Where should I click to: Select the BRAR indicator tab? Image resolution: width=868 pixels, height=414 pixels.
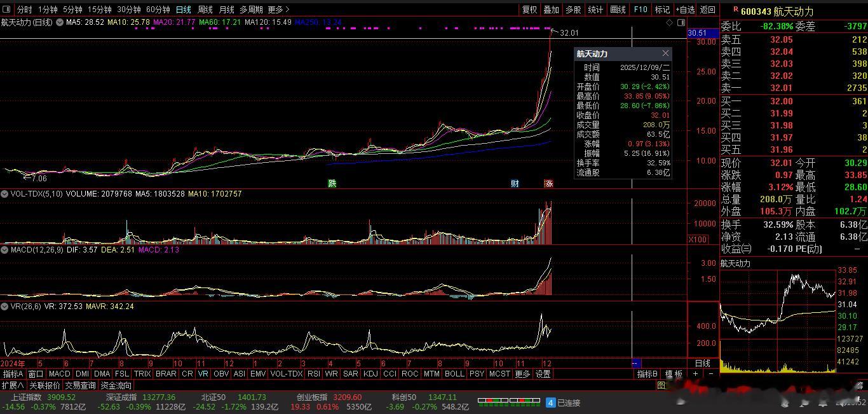point(166,374)
